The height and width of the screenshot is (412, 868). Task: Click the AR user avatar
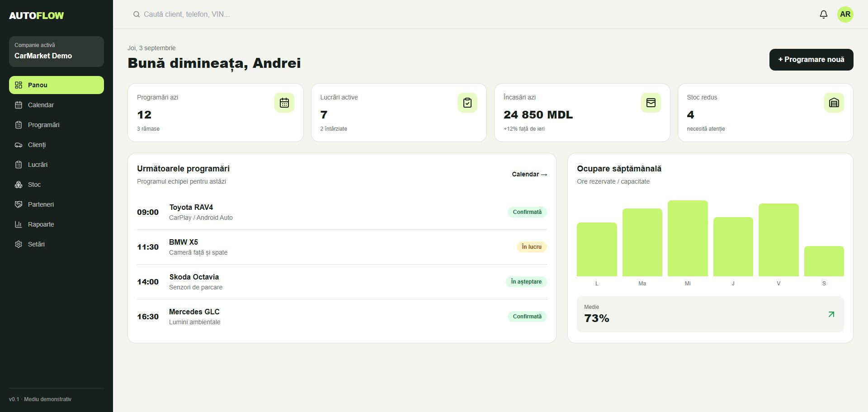[x=845, y=14]
